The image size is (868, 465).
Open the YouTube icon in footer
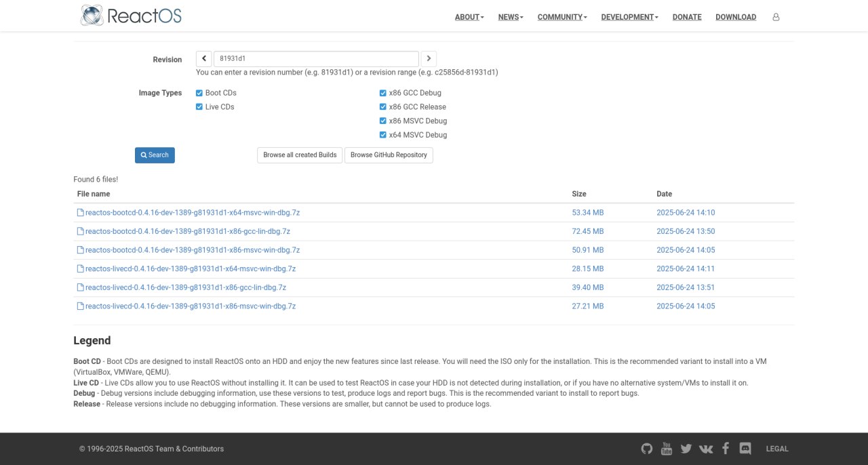click(667, 448)
